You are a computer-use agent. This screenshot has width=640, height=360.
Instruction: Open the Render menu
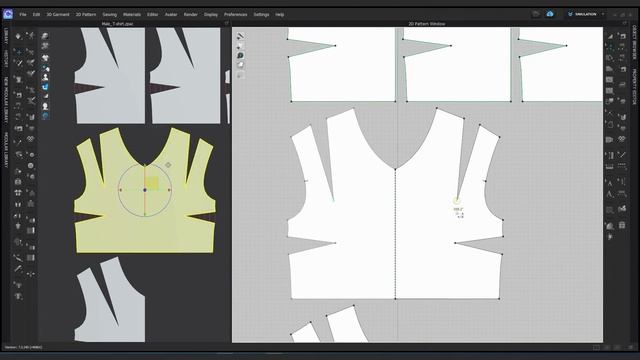191,14
